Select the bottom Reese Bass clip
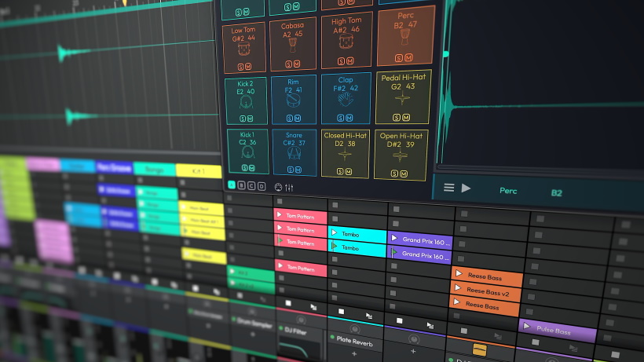Image resolution: width=644 pixels, height=362 pixels. point(485,305)
